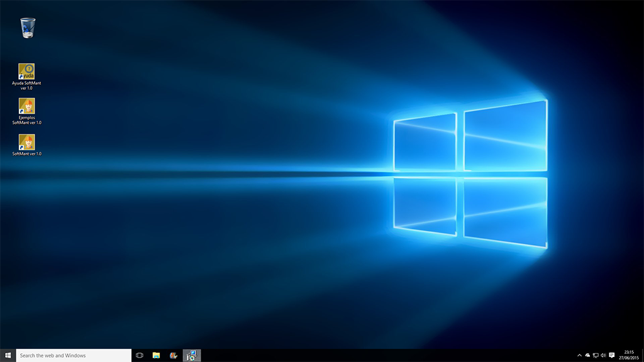Open the volume speaker tray icon
The image size is (644, 362).
(603, 355)
